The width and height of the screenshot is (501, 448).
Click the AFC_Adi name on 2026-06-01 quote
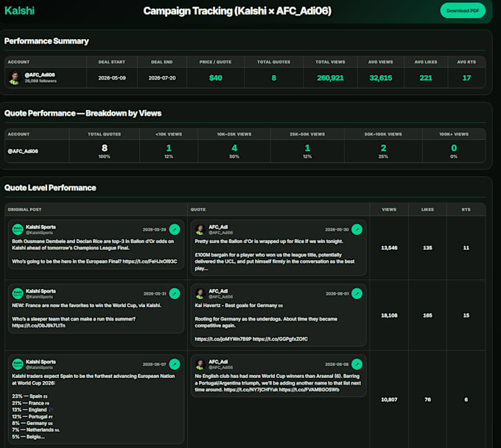(x=218, y=291)
